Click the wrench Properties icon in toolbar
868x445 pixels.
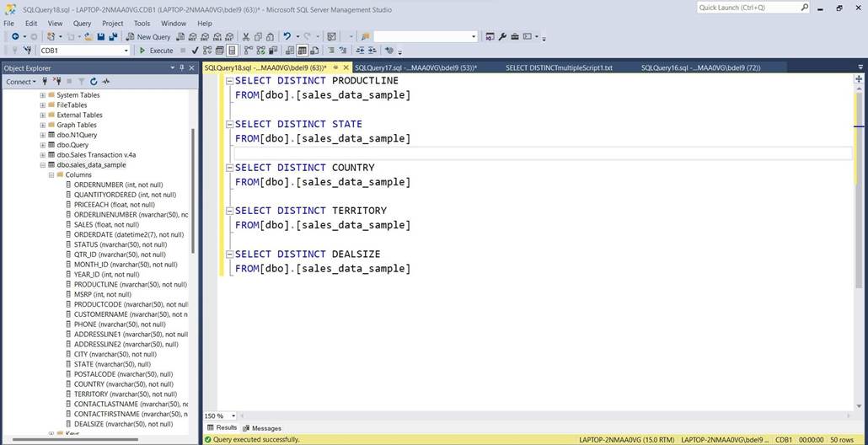pyautogui.click(x=502, y=36)
